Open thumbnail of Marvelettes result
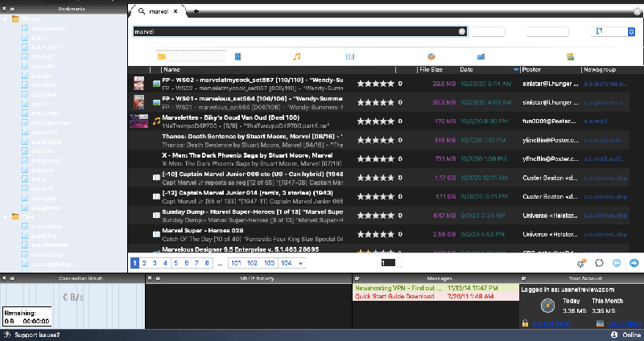This screenshot has width=644, height=341. 138,121
